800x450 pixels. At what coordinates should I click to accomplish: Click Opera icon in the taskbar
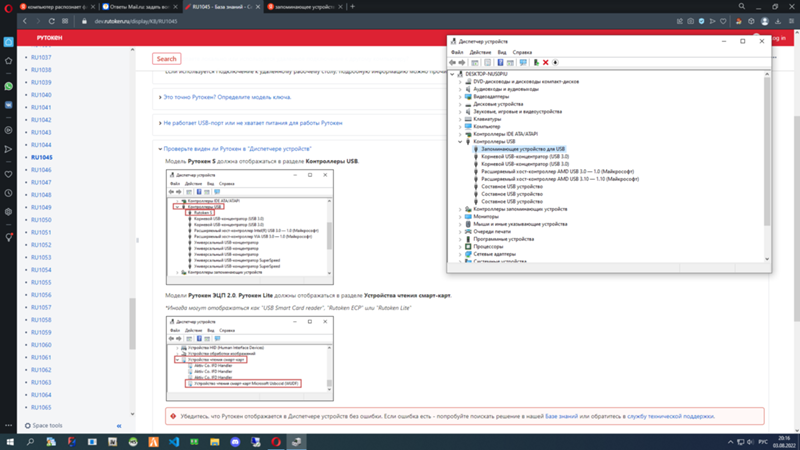[x=276, y=442]
